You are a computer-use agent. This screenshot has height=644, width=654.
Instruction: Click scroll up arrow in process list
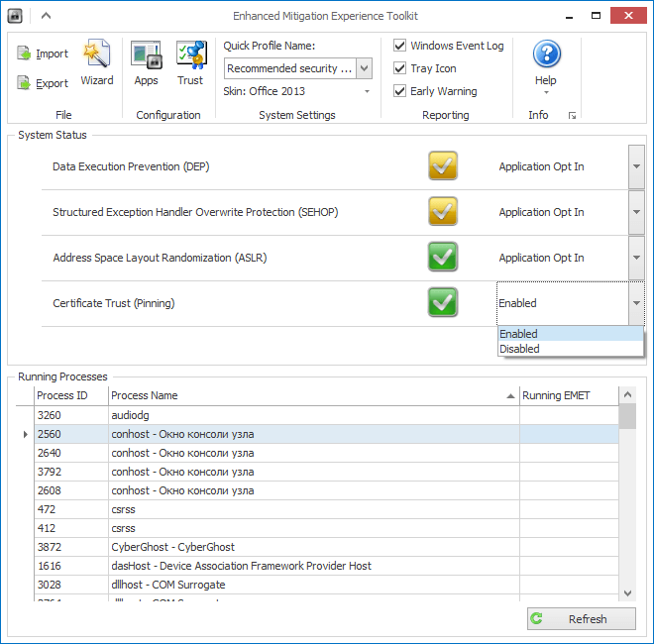click(x=627, y=394)
